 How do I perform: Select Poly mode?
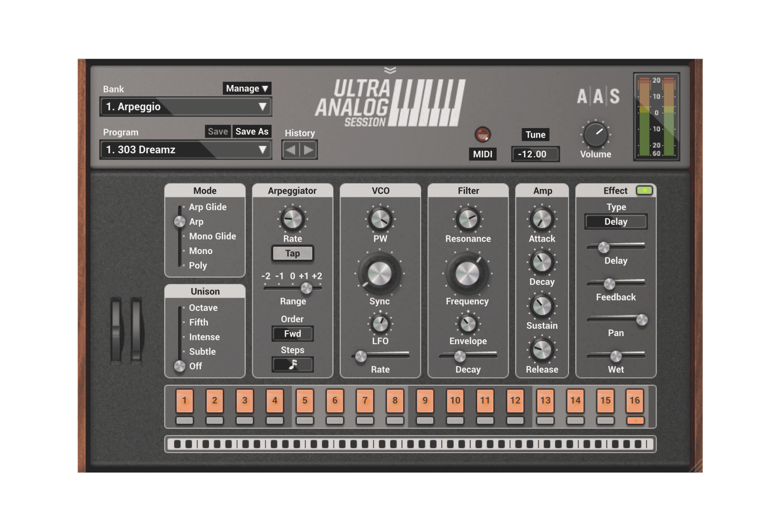click(x=198, y=266)
